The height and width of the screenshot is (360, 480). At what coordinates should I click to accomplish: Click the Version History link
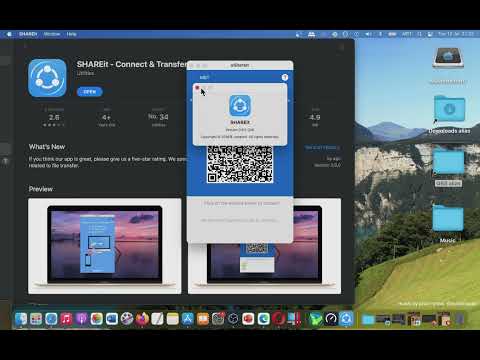click(x=322, y=147)
